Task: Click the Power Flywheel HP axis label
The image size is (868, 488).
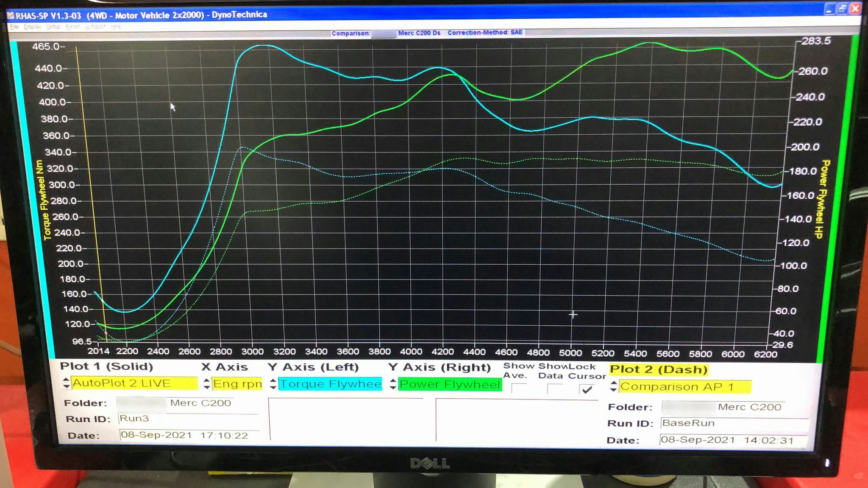Action: click(823, 199)
